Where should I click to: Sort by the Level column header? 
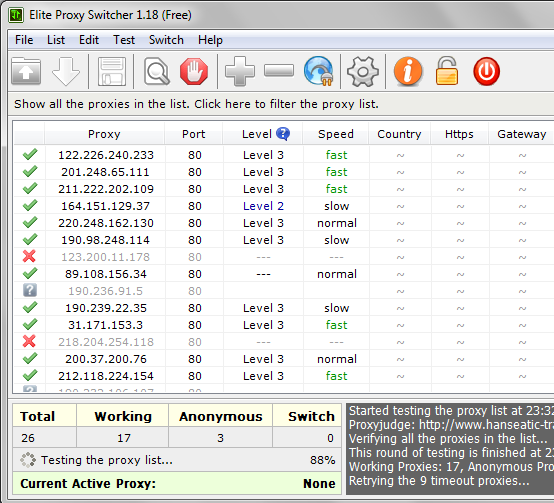point(257,134)
